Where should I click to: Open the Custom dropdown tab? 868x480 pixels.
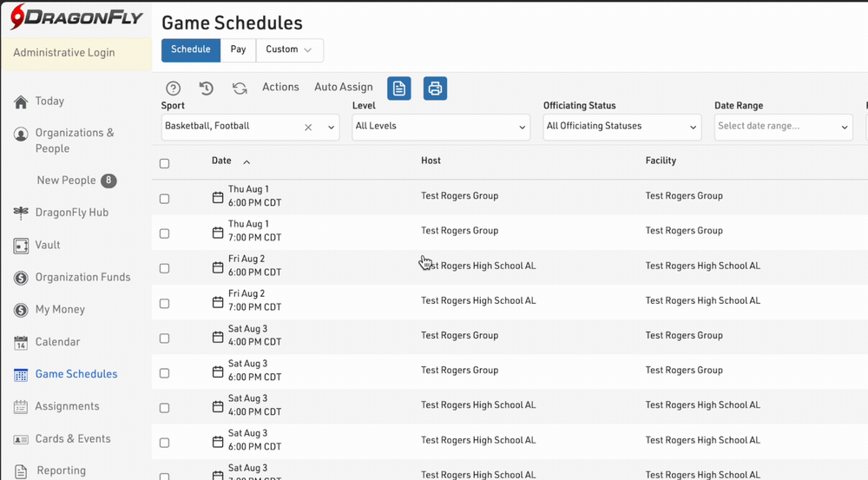(289, 50)
